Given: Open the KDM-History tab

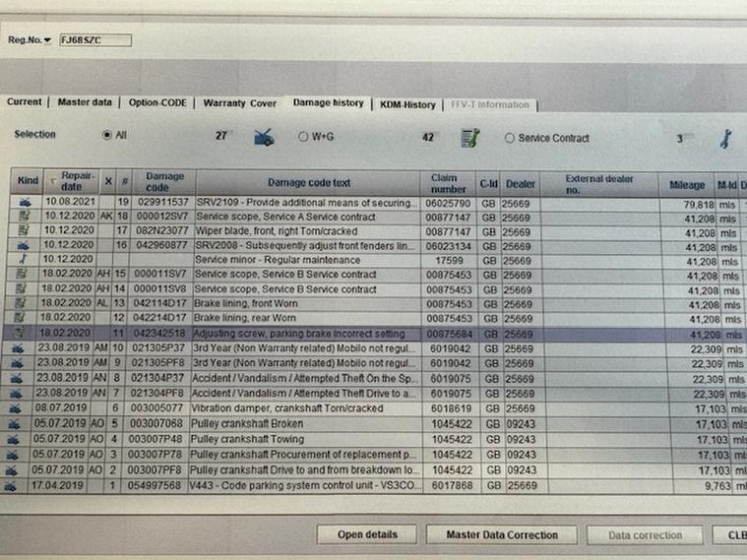Looking at the screenshot, I should click(x=407, y=104).
